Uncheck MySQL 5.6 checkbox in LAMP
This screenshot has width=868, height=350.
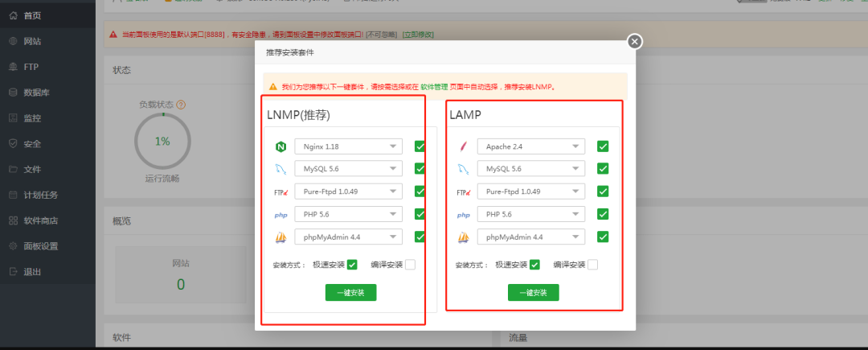[x=603, y=168]
